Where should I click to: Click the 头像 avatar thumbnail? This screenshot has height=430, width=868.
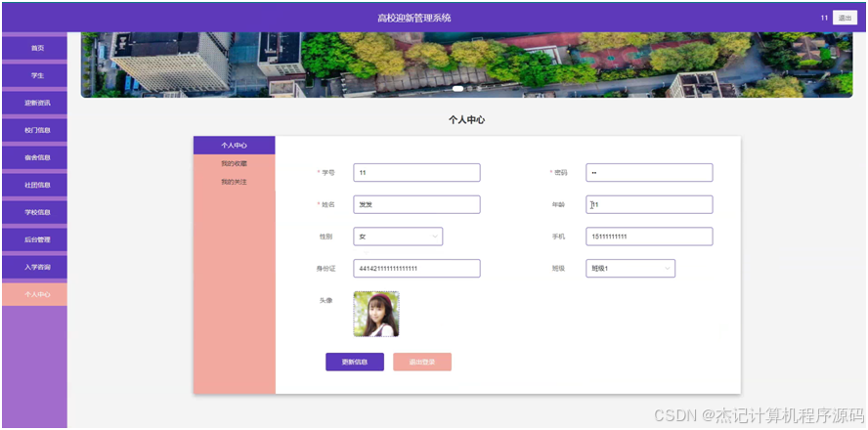[376, 315]
